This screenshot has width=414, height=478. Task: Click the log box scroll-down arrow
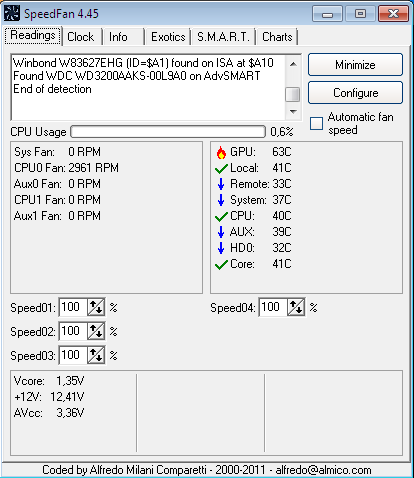293,112
